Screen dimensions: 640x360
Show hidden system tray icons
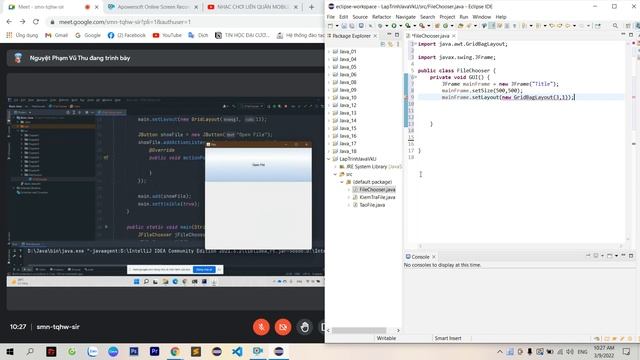coord(500,351)
